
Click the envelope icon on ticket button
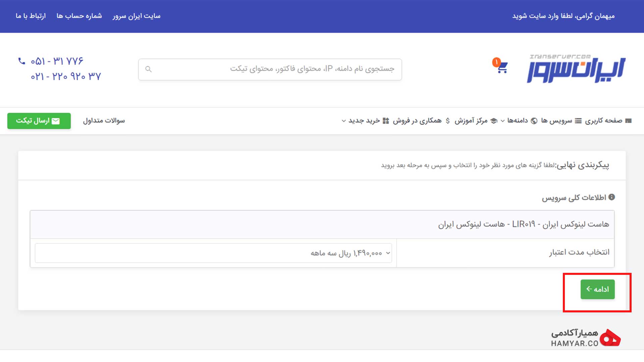(x=56, y=121)
